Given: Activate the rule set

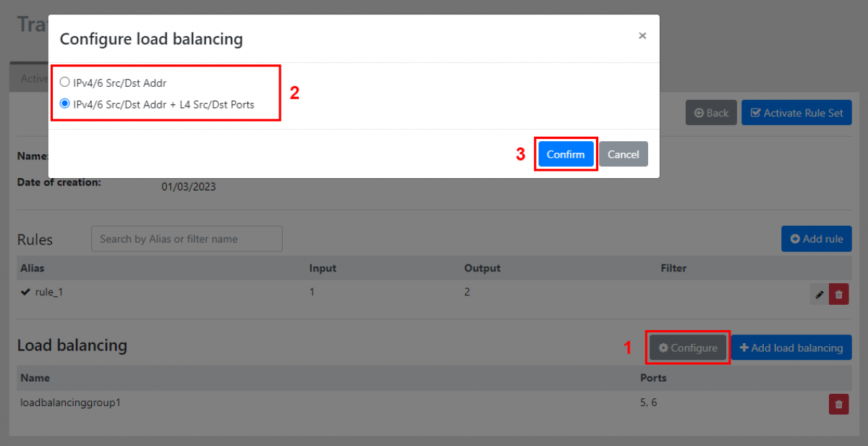Looking at the screenshot, I should click(796, 113).
